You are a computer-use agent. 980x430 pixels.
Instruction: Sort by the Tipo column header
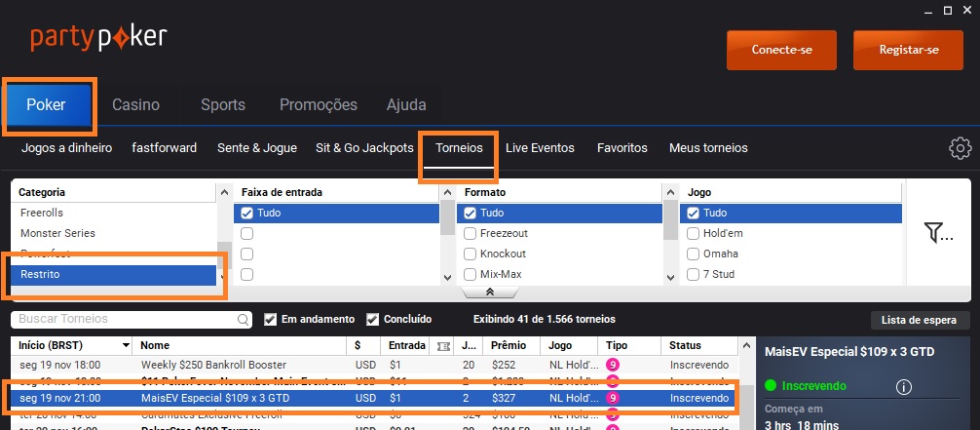(617, 345)
